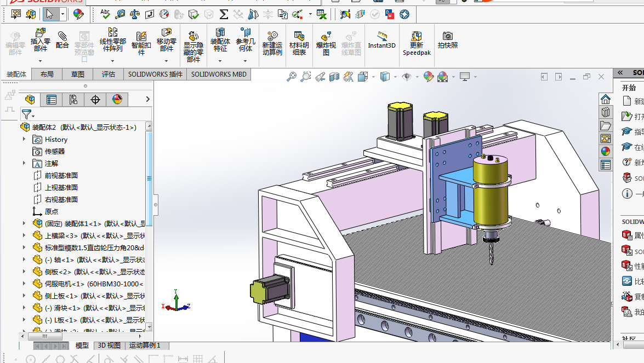Click the Exploded View (爆炸视图) icon

326,36
